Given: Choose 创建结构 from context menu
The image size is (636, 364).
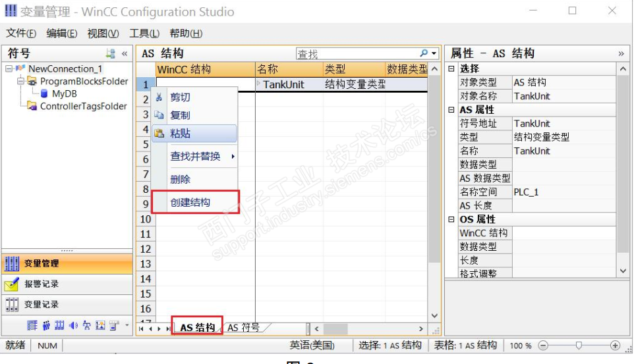Looking at the screenshot, I should click(x=194, y=202).
